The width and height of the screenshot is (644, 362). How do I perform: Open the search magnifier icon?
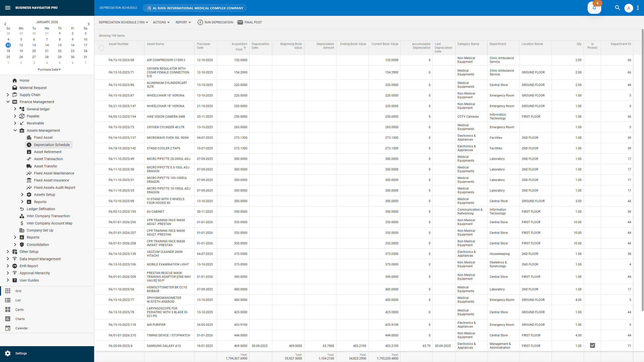pyautogui.click(x=618, y=8)
